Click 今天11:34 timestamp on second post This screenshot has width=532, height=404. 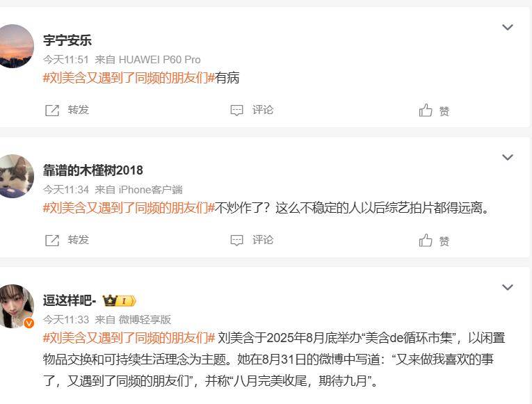pyautogui.click(x=66, y=190)
